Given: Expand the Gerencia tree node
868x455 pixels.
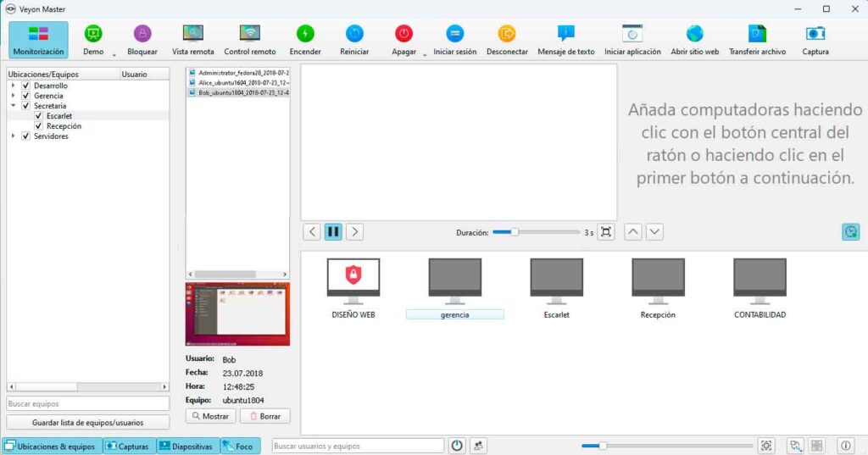Looking at the screenshot, I should click(x=14, y=96).
